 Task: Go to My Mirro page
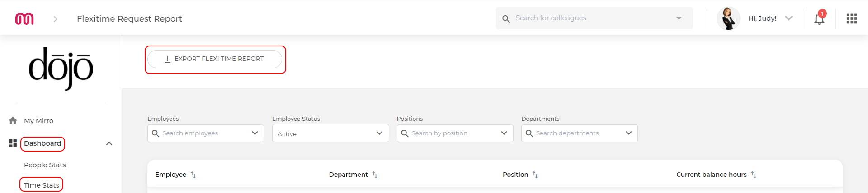coord(38,121)
